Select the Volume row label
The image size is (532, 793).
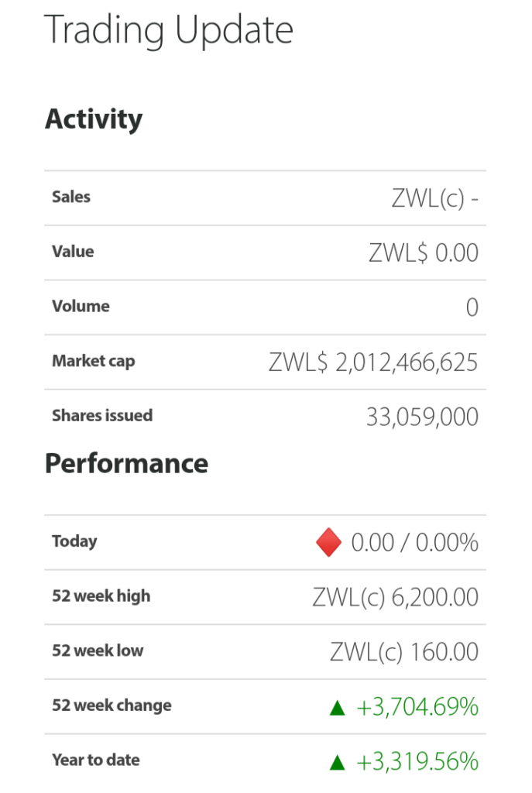tap(81, 306)
